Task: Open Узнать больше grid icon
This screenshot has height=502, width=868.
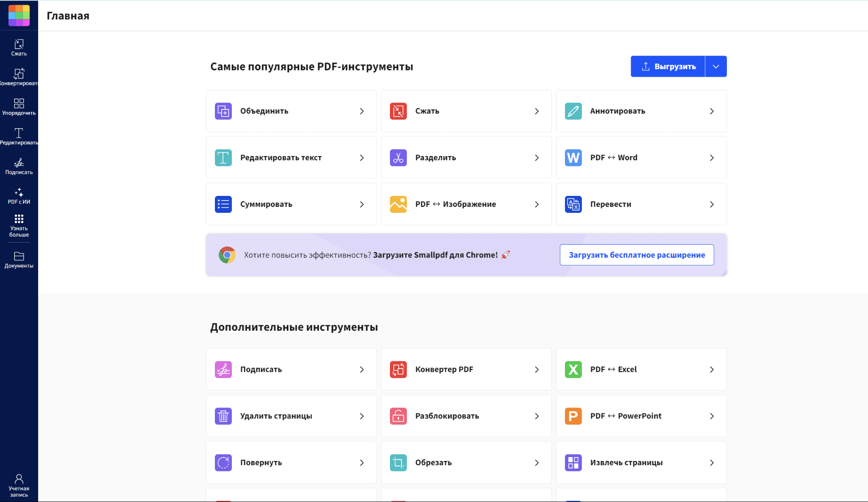Action: pos(19,225)
